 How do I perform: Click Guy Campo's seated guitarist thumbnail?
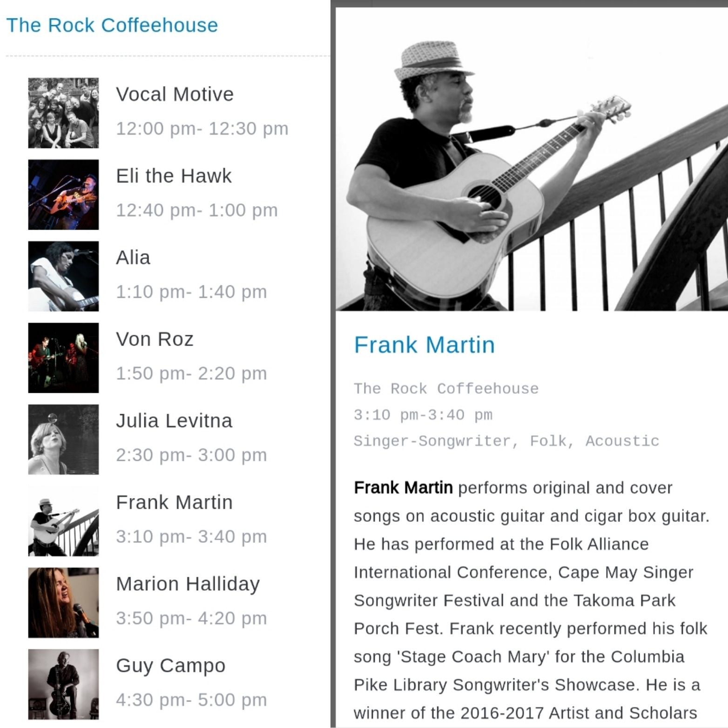coord(63,684)
